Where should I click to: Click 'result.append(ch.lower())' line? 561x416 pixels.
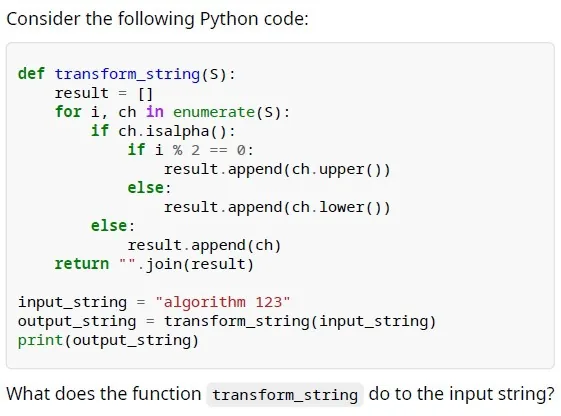277,207
